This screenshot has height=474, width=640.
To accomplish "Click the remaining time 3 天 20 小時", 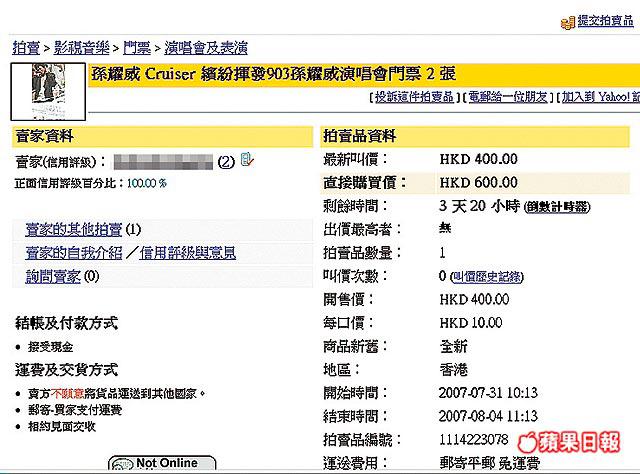I will pyautogui.click(x=480, y=206).
